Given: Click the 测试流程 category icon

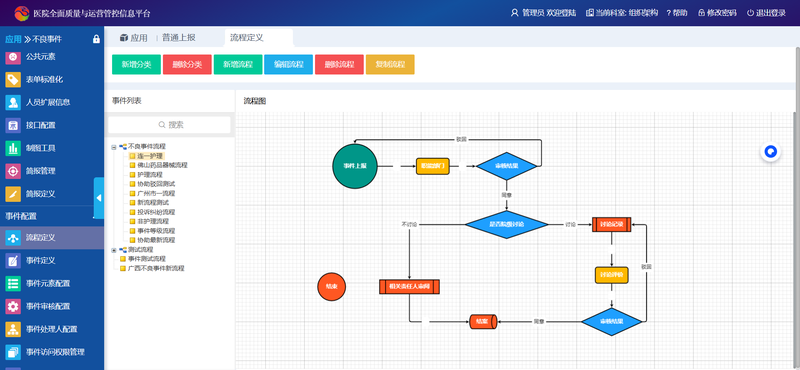Looking at the screenshot, I should click(123, 250).
